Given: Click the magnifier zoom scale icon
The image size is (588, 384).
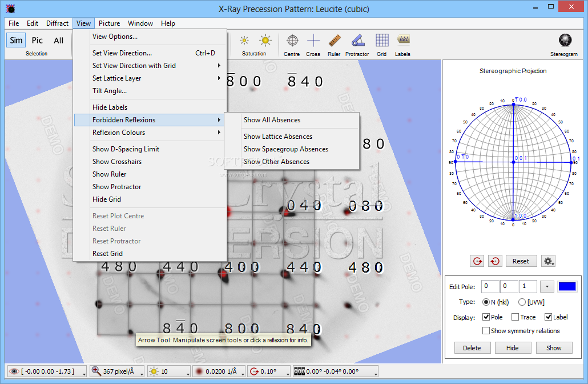Looking at the screenshot, I should point(96,371).
